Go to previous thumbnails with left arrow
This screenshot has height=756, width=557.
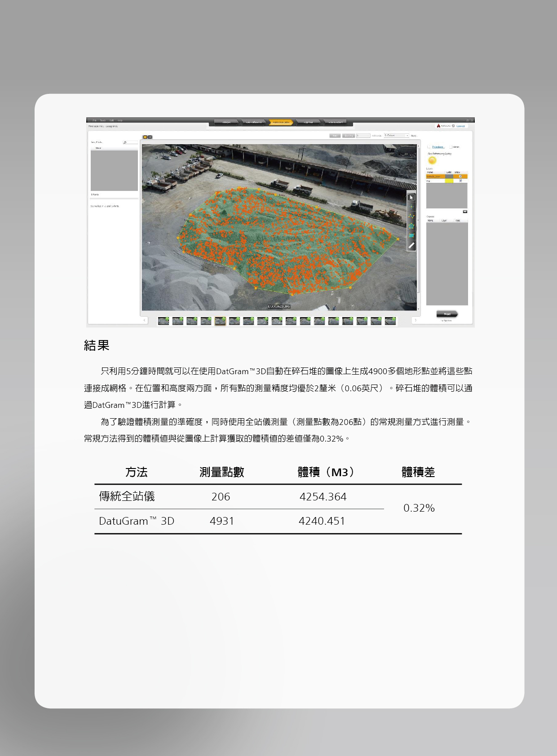[145, 320]
